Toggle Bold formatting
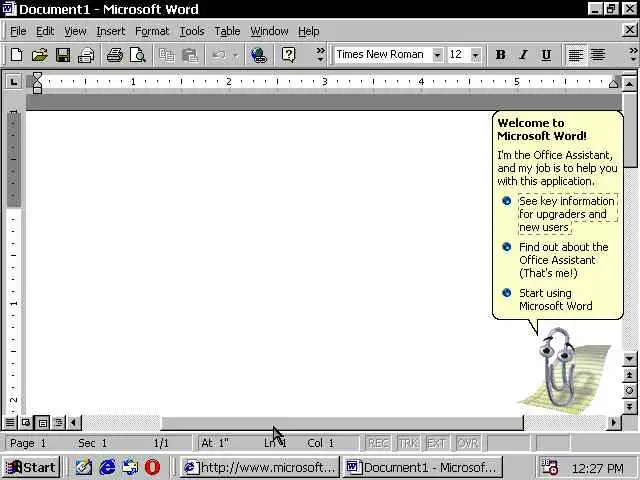 500,55
